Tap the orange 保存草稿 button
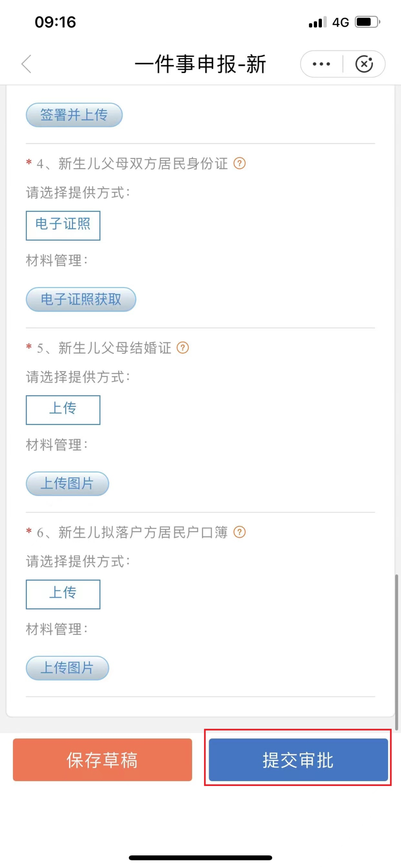The width and height of the screenshot is (401, 868). pyautogui.click(x=102, y=760)
